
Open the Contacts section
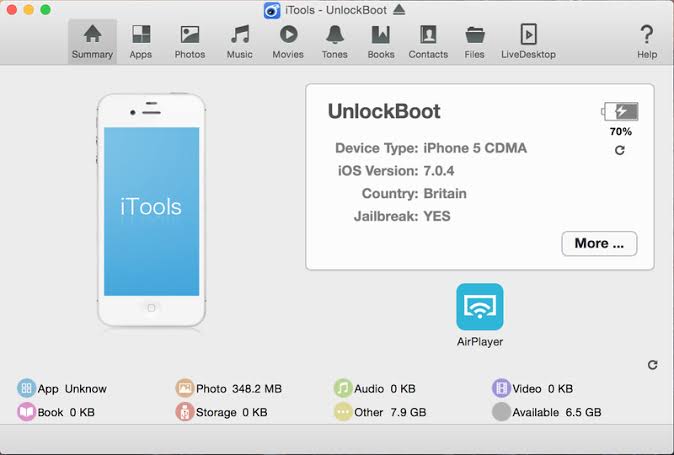pyautogui.click(x=428, y=42)
